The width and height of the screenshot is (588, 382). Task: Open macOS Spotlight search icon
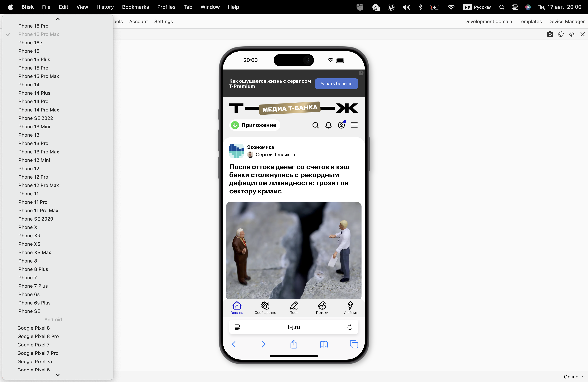502,7
